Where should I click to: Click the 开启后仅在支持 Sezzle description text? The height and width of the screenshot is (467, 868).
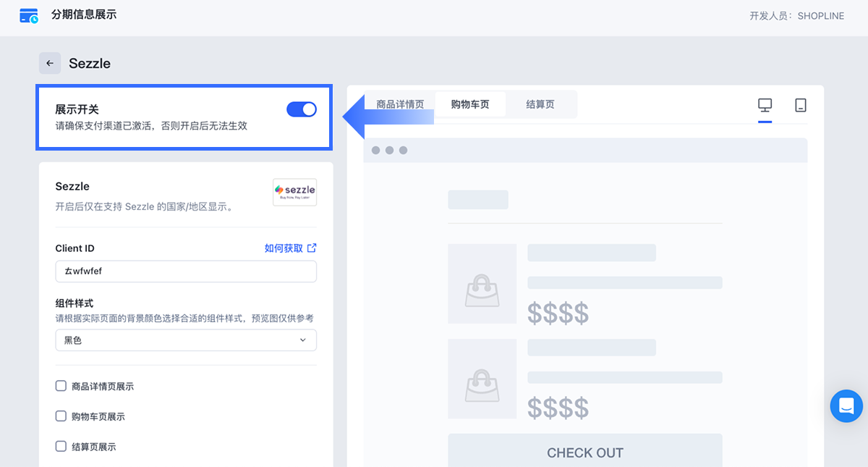click(x=144, y=206)
